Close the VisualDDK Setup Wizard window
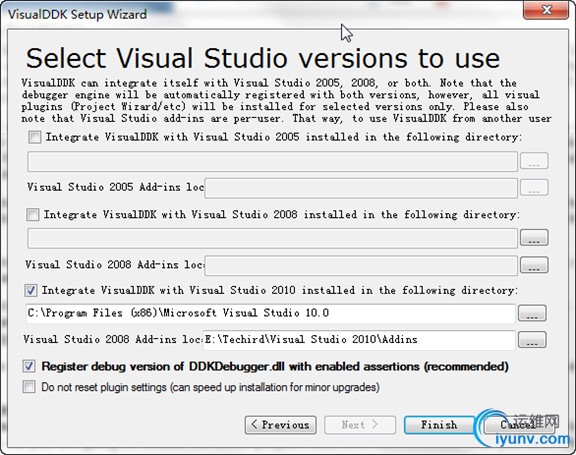576x455 pixels. pyautogui.click(x=546, y=10)
